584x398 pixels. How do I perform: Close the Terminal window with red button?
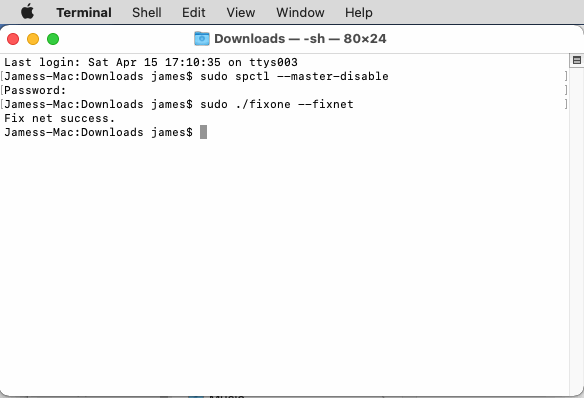[13, 39]
